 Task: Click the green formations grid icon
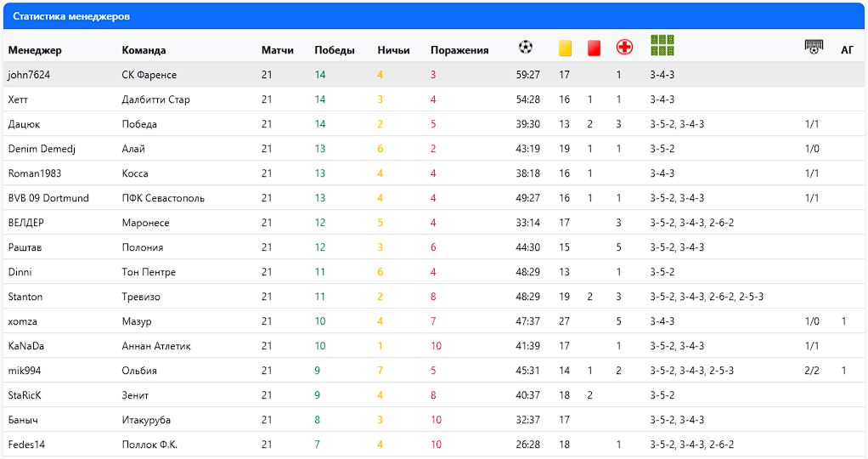662,45
